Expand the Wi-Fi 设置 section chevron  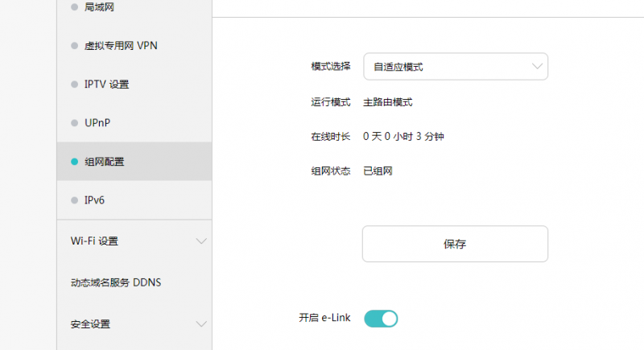(201, 241)
